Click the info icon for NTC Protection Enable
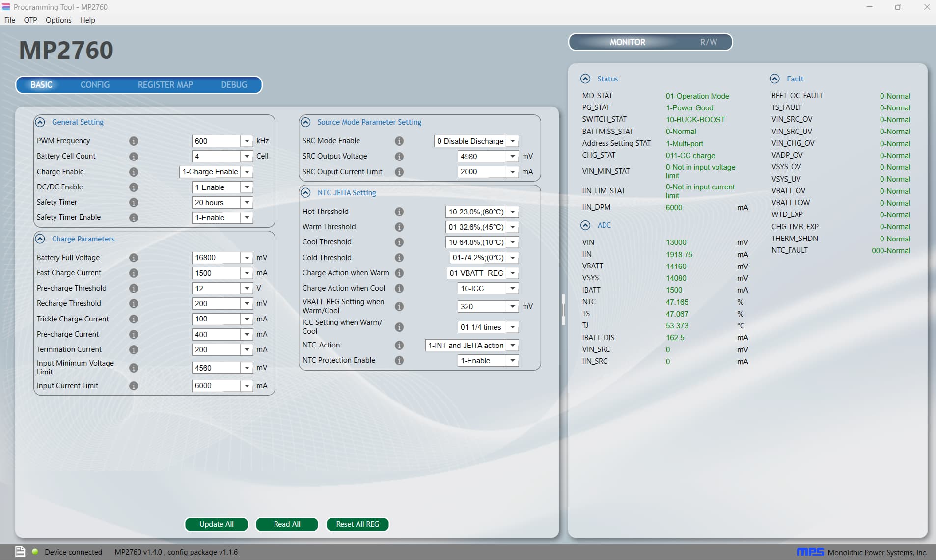Image resolution: width=936 pixels, height=560 pixels. click(399, 360)
